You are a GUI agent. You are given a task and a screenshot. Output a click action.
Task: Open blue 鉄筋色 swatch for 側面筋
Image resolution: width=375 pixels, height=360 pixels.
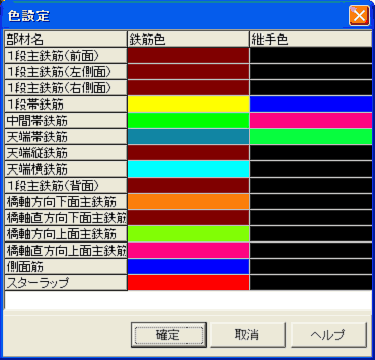pos(188,267)
